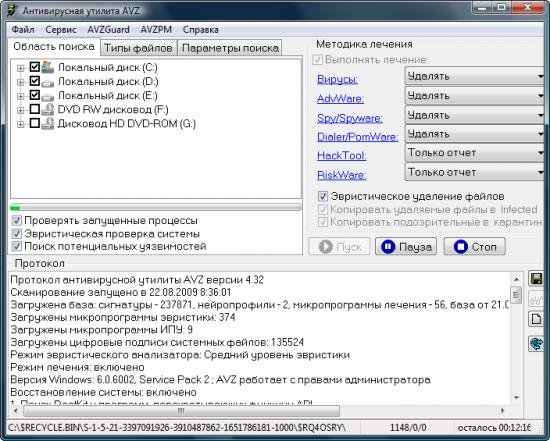Expand the DVD RW дисковод (F:) node
This screenshot has width=550, height=441.
point(20,110)
